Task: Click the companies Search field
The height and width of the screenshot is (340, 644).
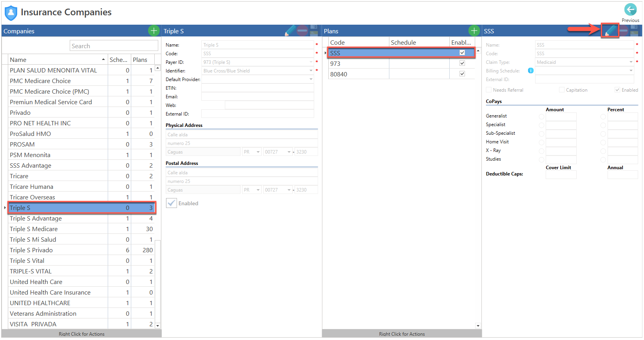Action: click(x=114, y=46)
